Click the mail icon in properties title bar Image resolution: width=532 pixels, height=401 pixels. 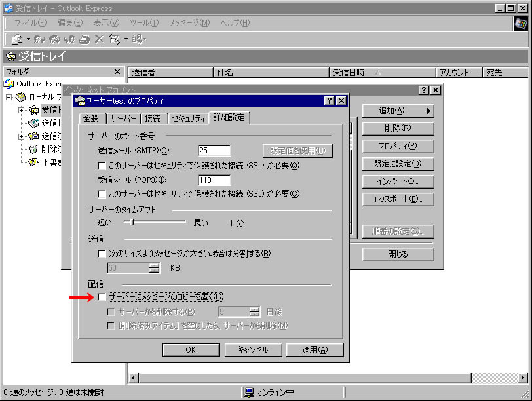tap(80, 101)
